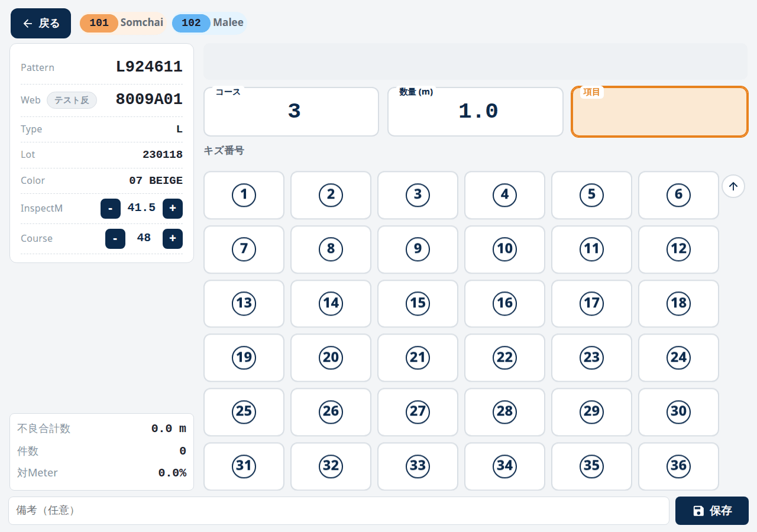Choose defect number 5

click(591, 195)
